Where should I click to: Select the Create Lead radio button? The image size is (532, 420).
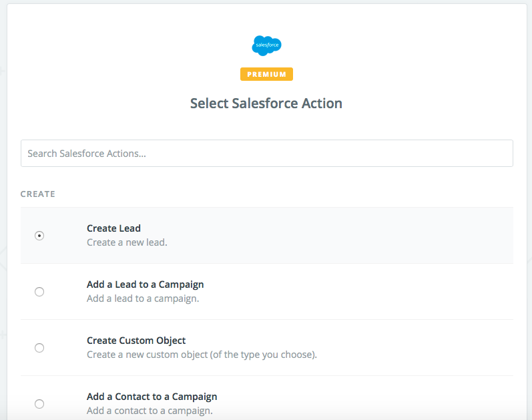39,236
